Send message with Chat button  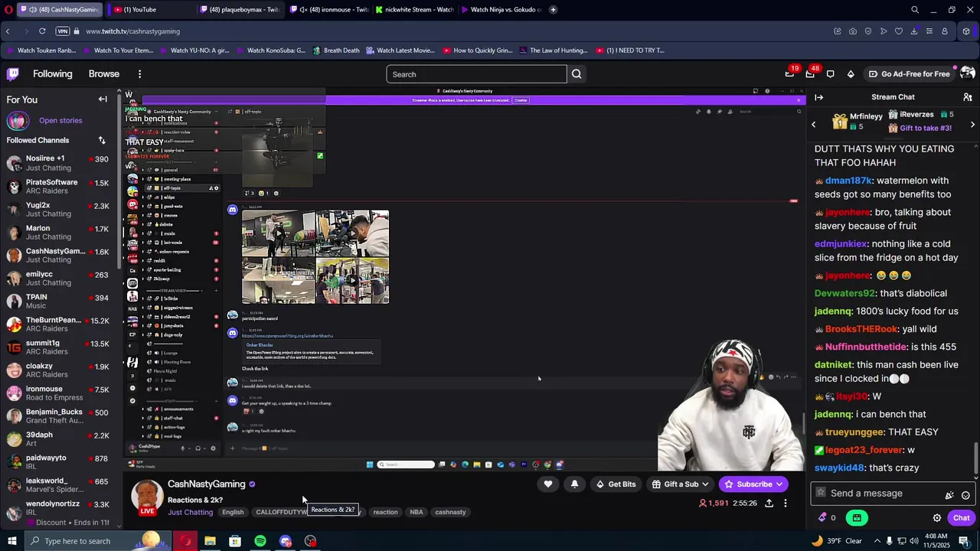click(x=962, y=518)
